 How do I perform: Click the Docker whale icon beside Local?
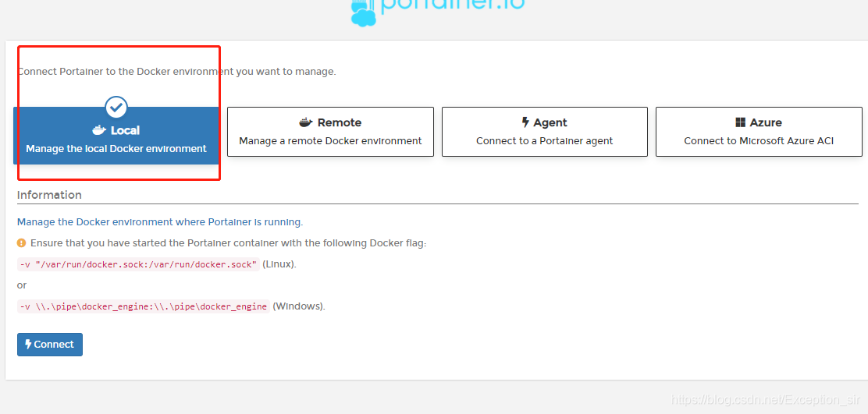[99, 130]
